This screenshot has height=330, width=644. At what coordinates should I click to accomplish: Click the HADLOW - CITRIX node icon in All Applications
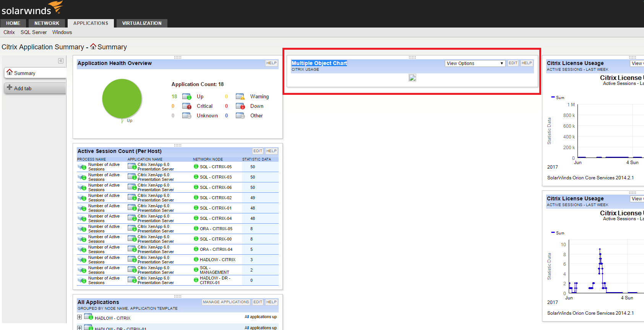point(89,317)
